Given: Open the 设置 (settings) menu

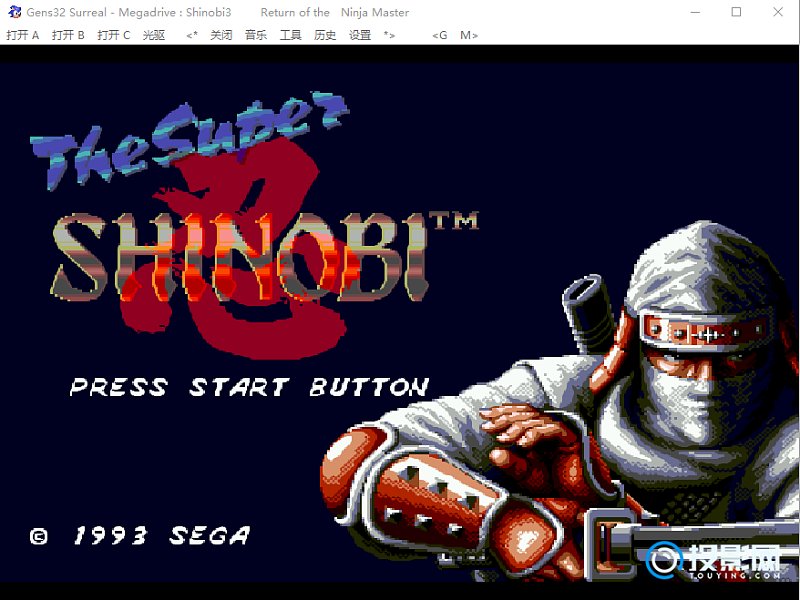Looking at the screenshot, I should pyautogui.click(x=360, y=35).
